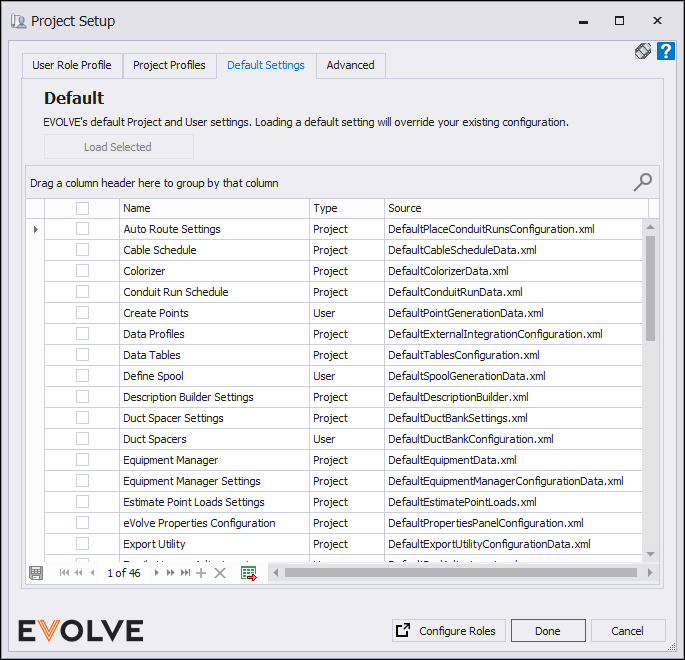Check the Create Points checkbox
Viewport: 685px width, 660px height.
[82, 313]
